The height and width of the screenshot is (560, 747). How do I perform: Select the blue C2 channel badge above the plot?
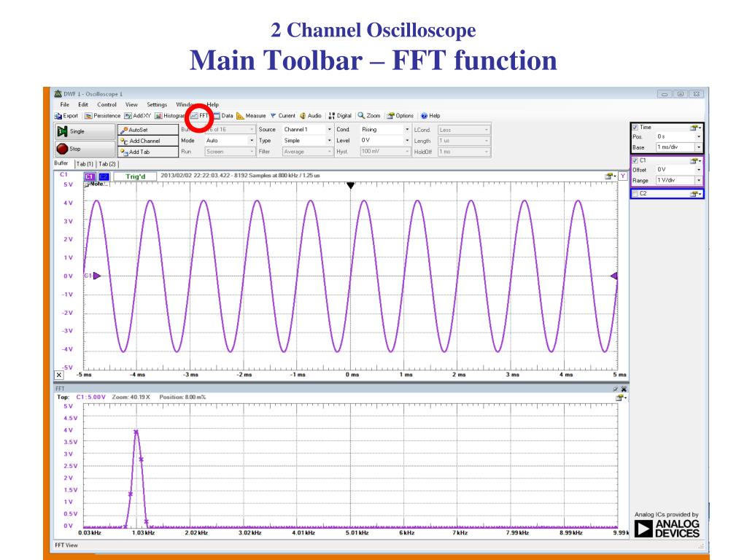coord(104,176)
